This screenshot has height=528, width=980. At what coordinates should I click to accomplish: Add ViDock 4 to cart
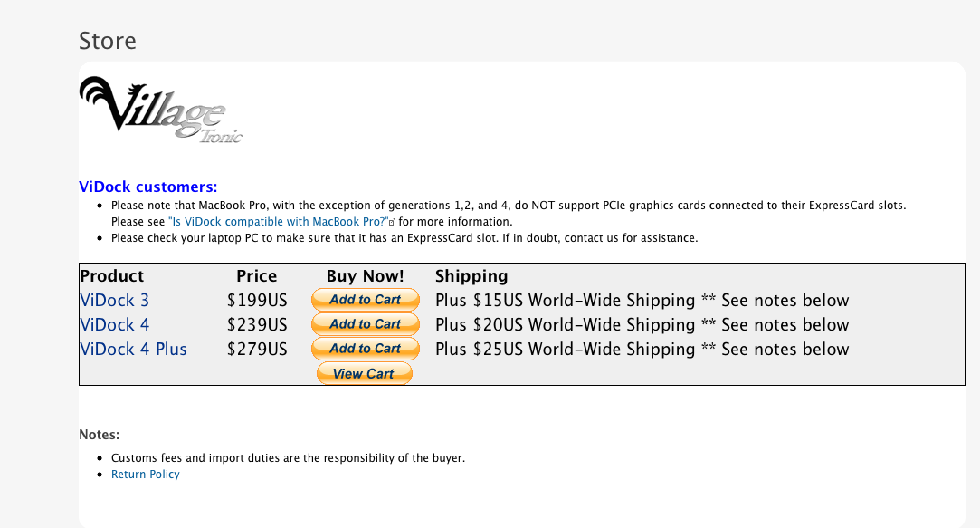tap(365, 324)
